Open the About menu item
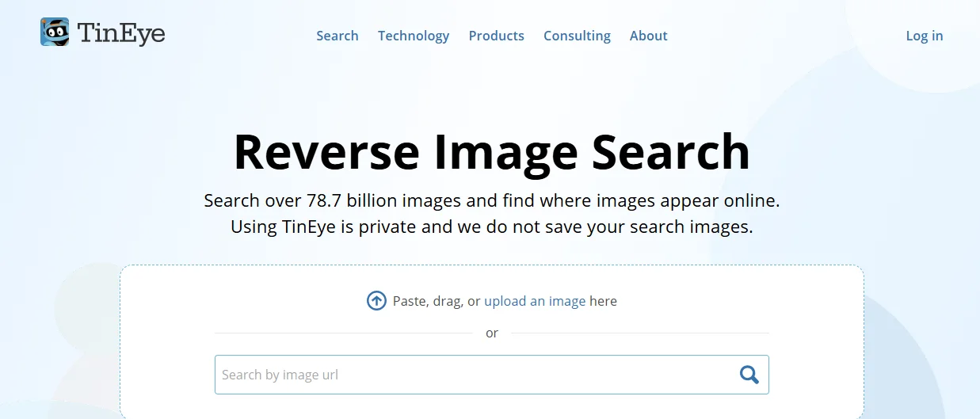 (649, 36)
